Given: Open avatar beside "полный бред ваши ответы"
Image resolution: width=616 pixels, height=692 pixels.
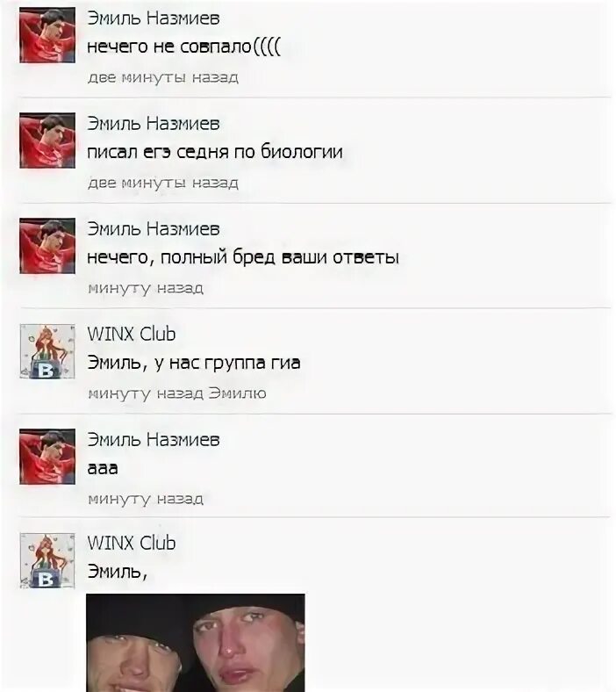Looking at the screenshot, I should 47,246.
